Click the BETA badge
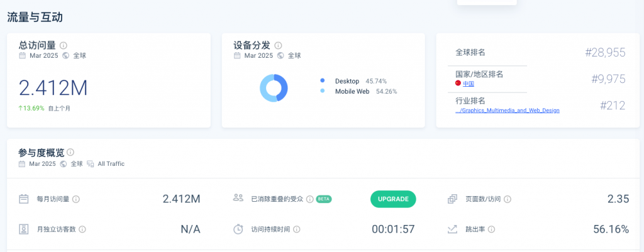 (324, 199)
